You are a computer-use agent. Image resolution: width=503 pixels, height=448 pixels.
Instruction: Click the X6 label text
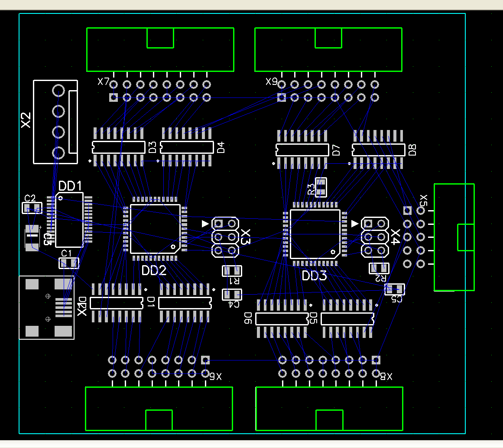point(216,376)
